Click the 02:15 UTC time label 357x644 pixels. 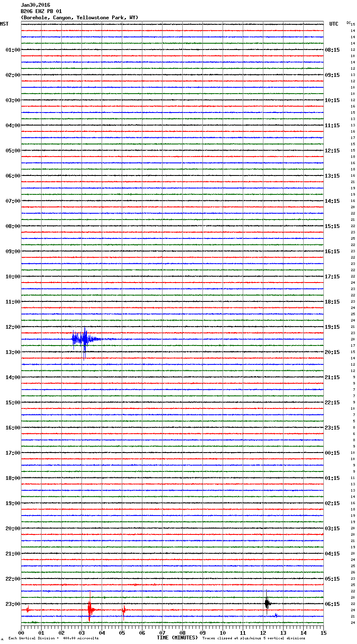click(x=332, y=503)
